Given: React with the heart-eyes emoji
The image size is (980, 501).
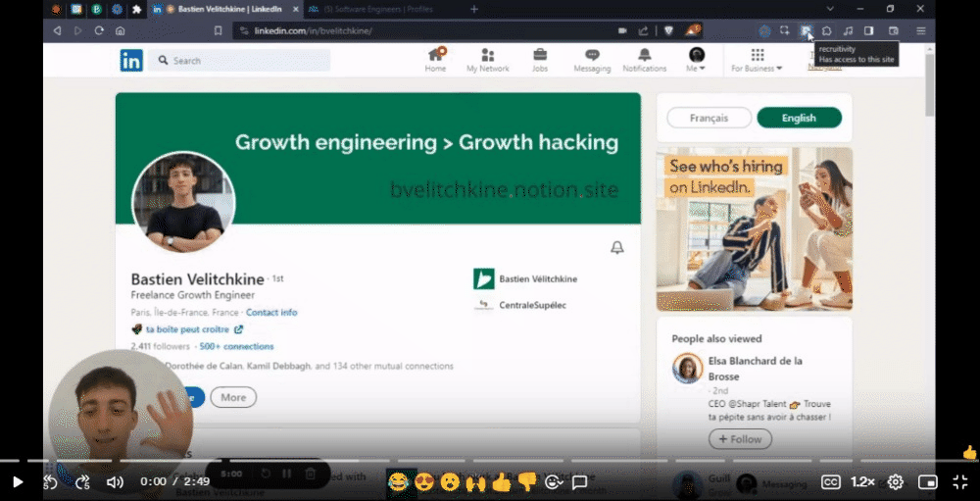Looking at the screenshot, I should click(423, 481).
